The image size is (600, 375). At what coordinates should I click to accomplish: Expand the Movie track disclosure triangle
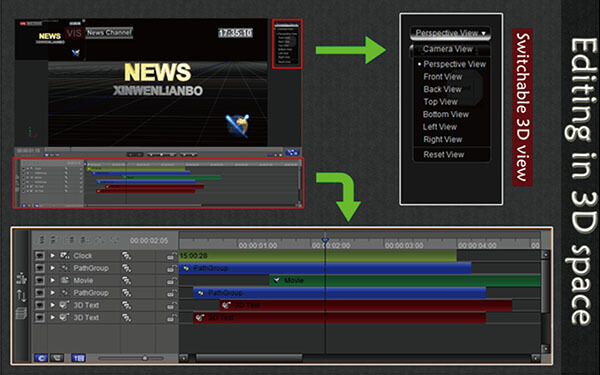(52, 280)
